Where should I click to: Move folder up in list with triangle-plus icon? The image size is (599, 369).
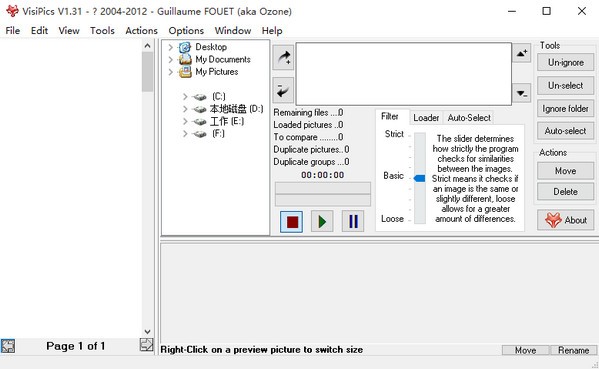pyautogui.click(x=521, y=53)
